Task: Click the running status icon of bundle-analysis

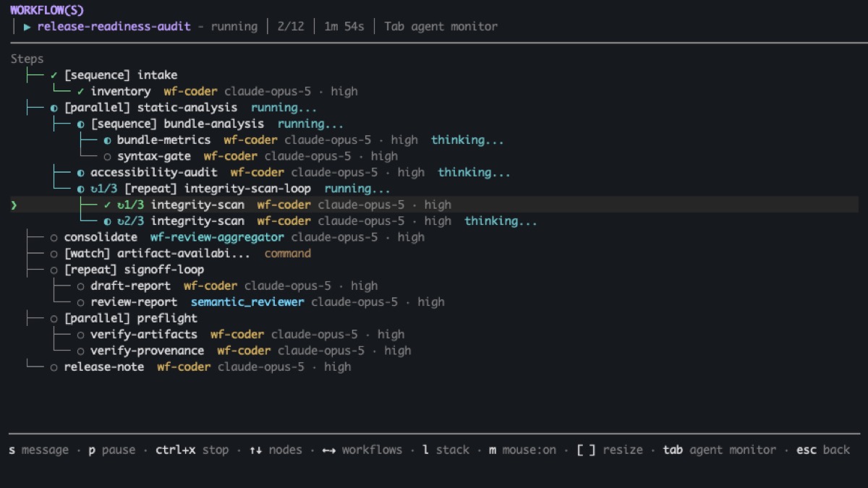Action: 81,124
